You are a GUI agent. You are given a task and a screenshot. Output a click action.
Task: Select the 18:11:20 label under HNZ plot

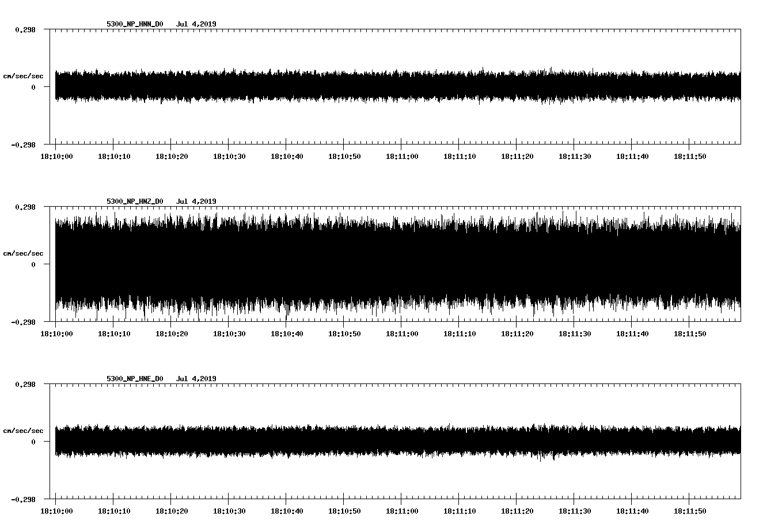(517, 334)
